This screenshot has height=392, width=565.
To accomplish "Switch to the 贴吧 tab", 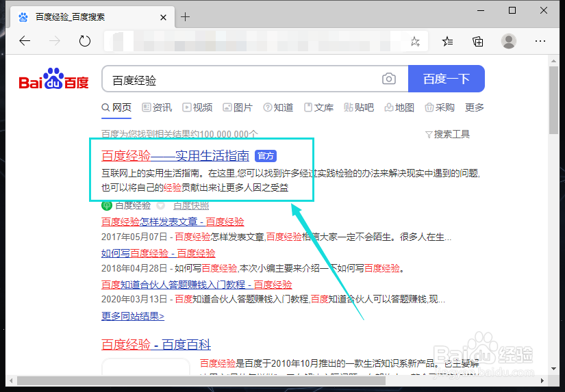I will coord(359,107).
